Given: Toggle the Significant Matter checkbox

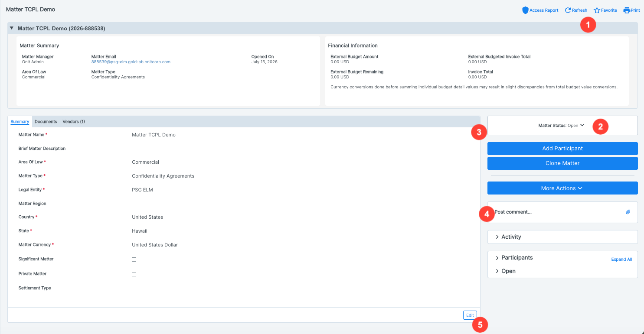Looking at the screenshot, I should pos(134,259).
